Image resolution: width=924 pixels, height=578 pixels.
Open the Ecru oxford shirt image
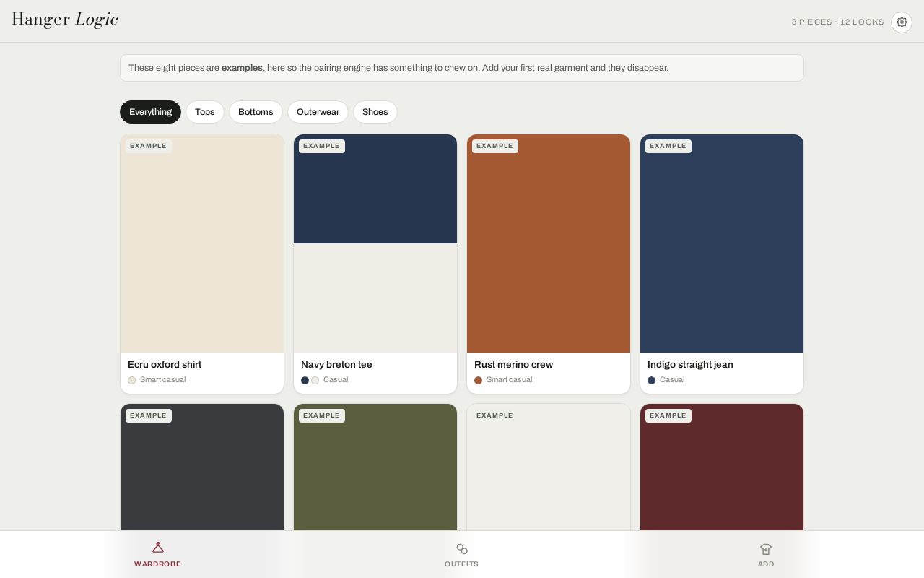click(202, 243)
